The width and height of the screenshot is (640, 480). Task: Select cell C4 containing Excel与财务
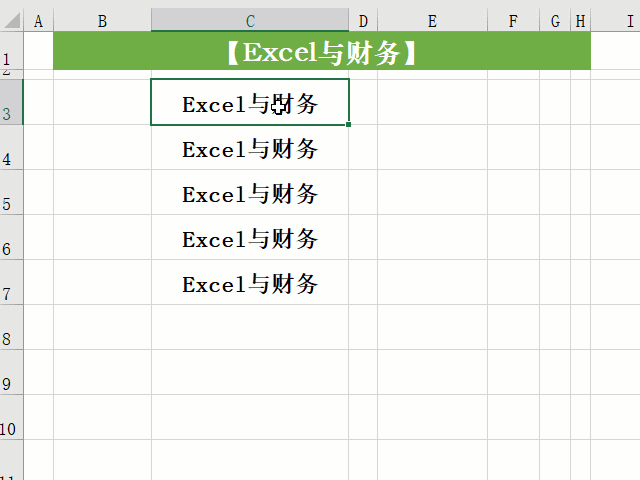[250, 149]
